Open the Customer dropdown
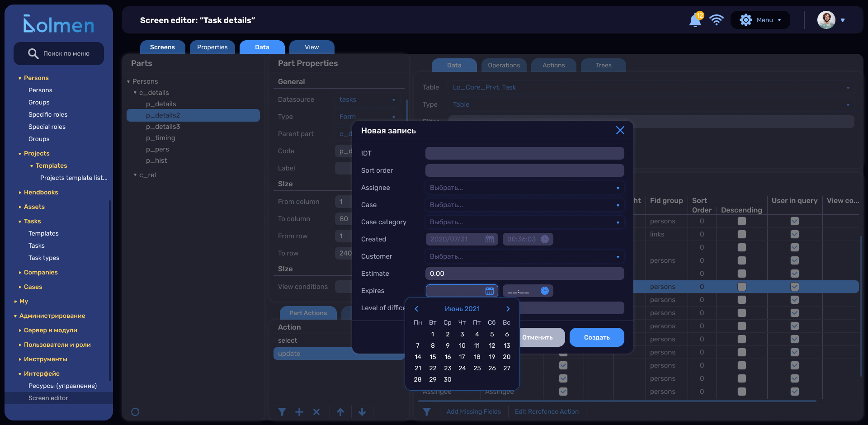 pyautogui.click(x=524, y=256)
